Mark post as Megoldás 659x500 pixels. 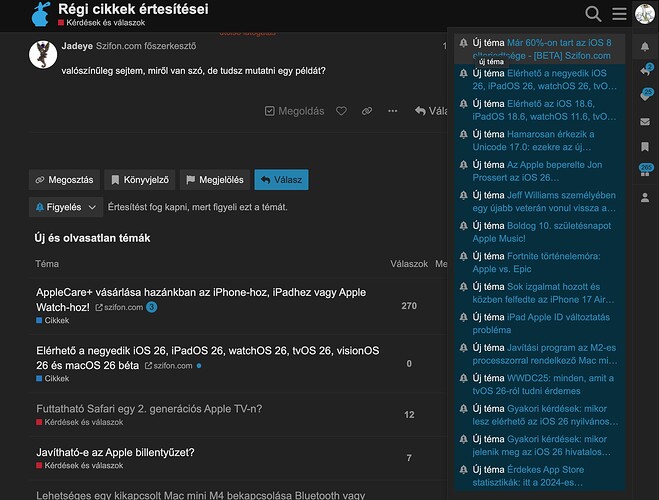coord(295,111)
